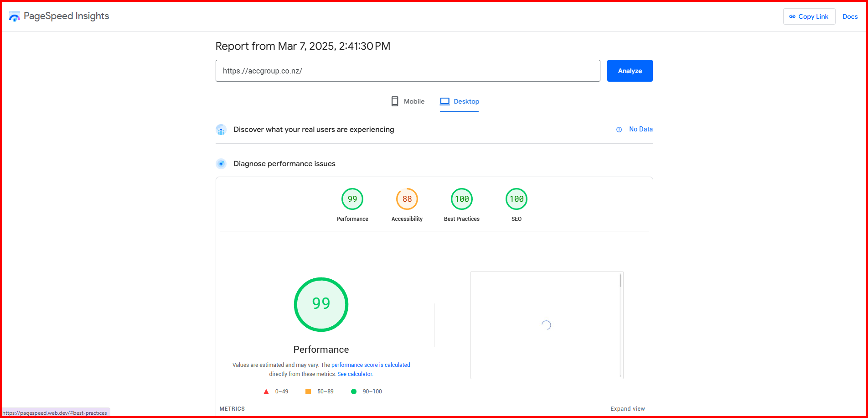Switch to the Mobile tab
Screen dimensions: 868x418
[408, 101]
